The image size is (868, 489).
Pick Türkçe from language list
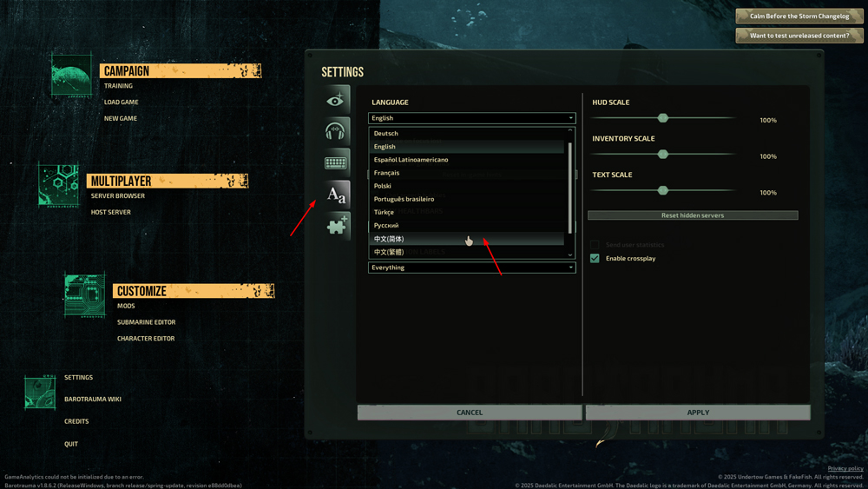pyautogui.click(x=467, y=212)
